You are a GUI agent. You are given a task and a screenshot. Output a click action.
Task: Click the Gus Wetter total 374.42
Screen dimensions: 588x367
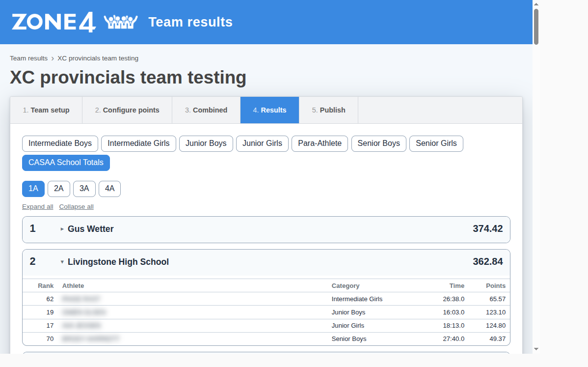coord(487,228)
